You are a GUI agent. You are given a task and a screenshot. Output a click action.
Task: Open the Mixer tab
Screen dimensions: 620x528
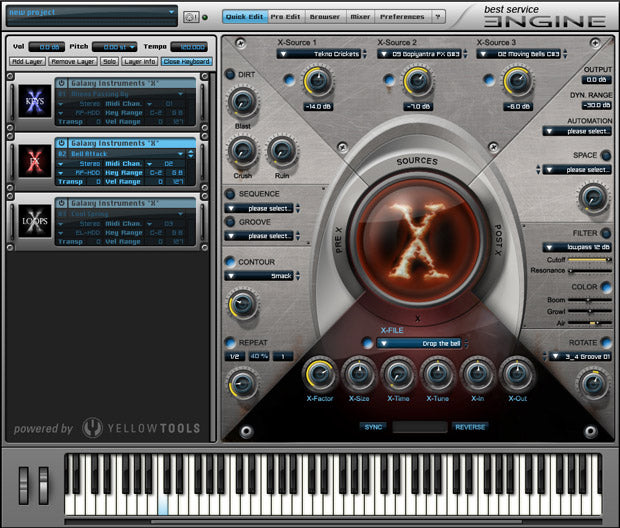point(360,17)
